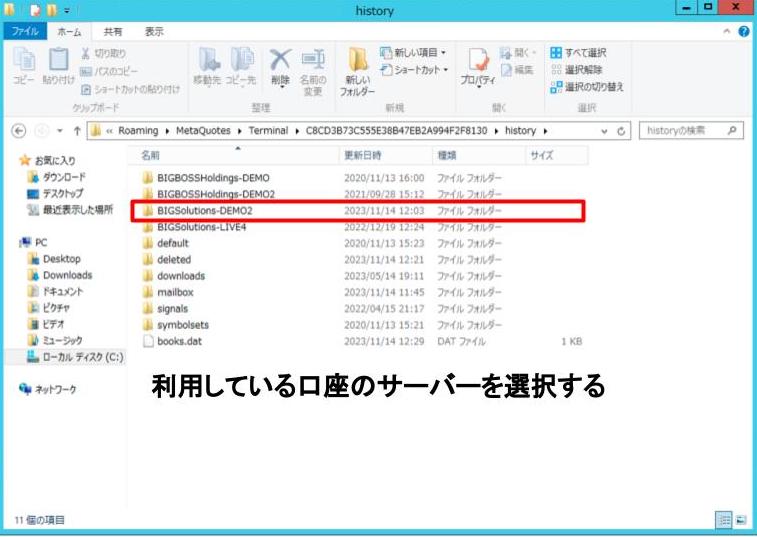
Task: Click the Up one level arrow
Action: pyautogui.click(x=77, y=131)
